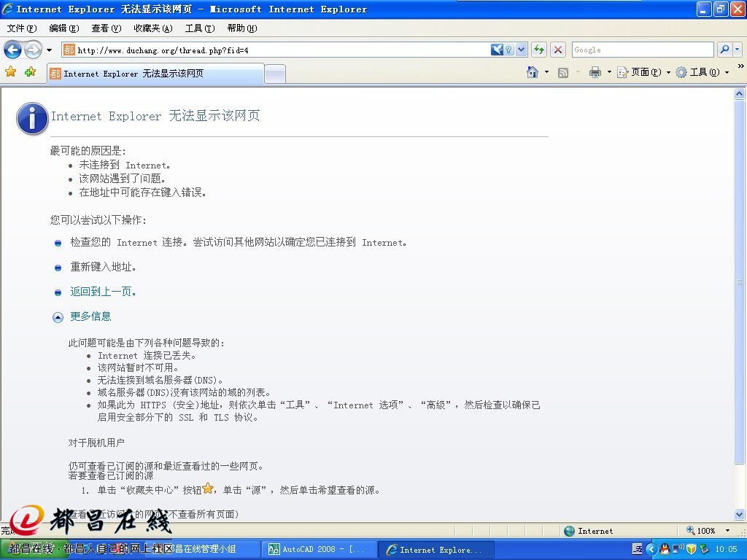Screen dimensions: 747x560
Task: Click the input method 五 tray icon
Action: (x=637, y=549)
